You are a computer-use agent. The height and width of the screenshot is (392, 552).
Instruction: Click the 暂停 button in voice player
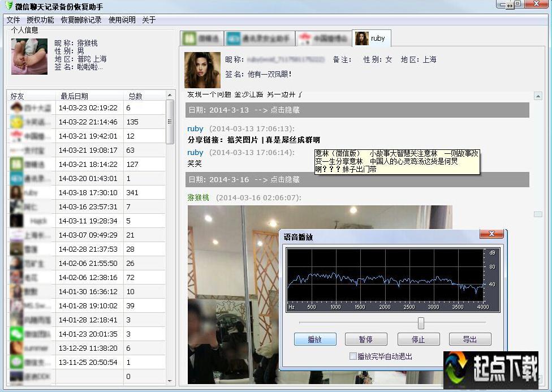366,339
